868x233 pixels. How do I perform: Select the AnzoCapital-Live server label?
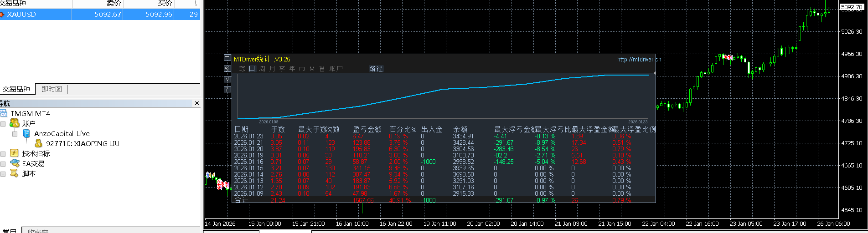pyautogui.click(x=62, y=133)
